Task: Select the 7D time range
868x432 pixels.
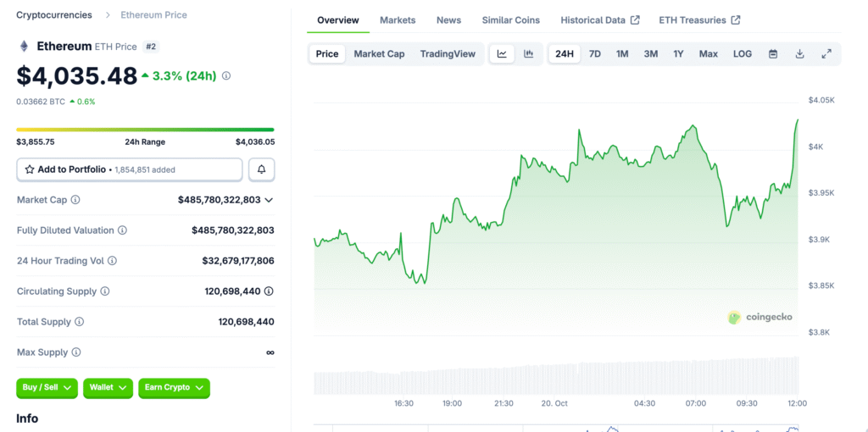Action: coord(595,54)
